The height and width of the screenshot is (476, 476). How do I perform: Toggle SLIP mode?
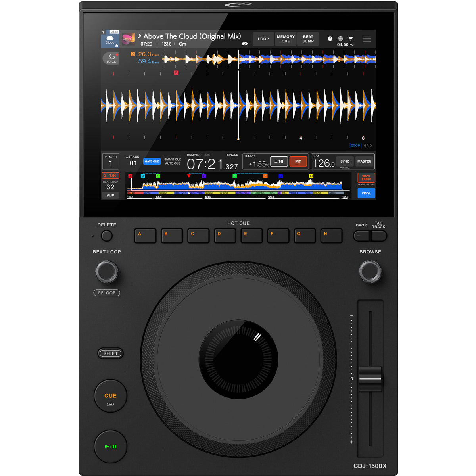pyautogui.click(x=110, y=195)
